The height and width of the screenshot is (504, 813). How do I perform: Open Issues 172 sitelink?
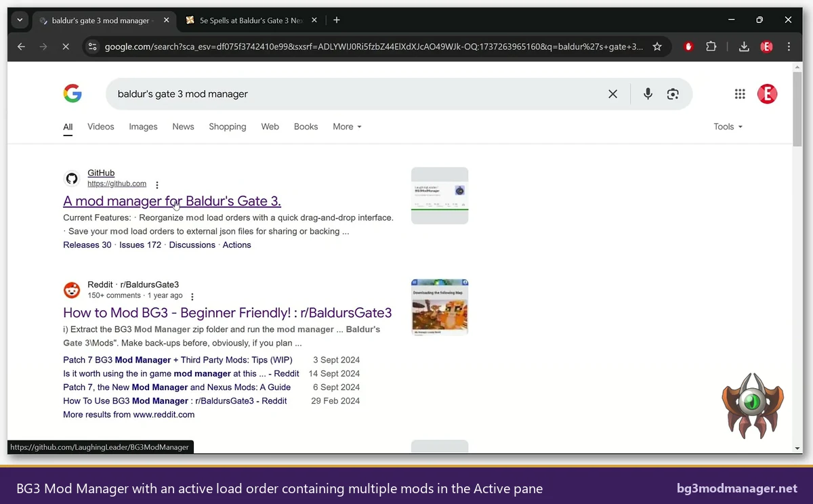tap(140, 245)
